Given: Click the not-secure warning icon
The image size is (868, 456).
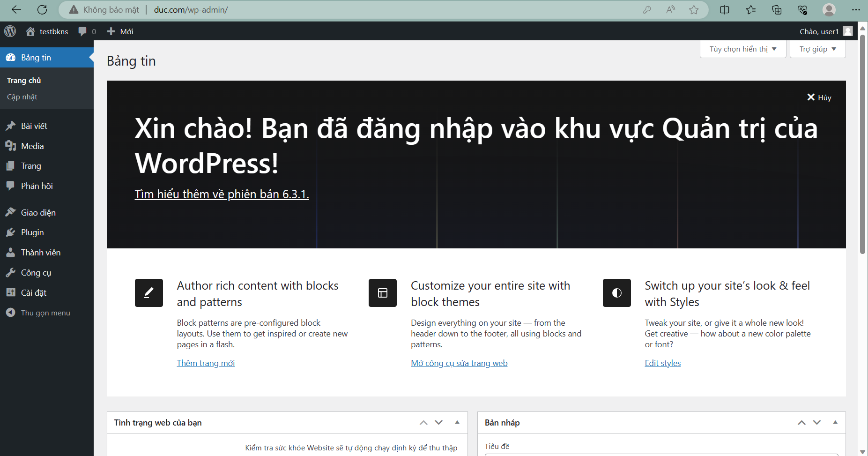Looking at the screenshot, I should click(x=74, y=10).
